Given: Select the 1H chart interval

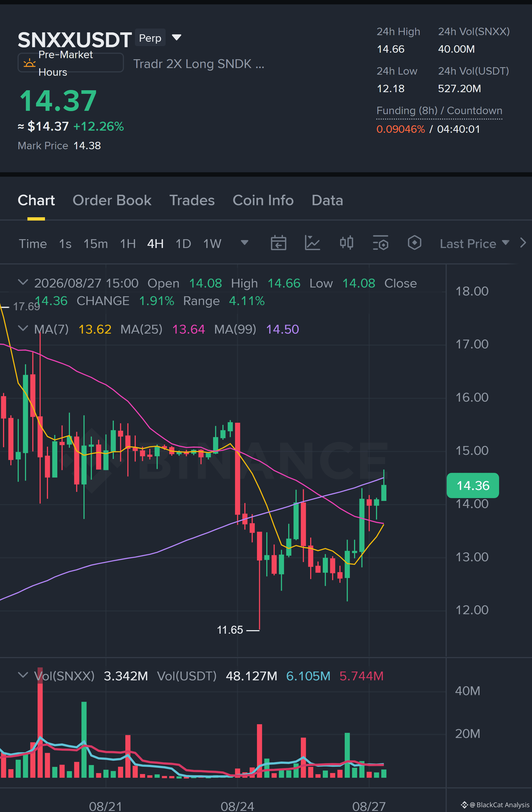Looking at the screenshot, I should point(128,244).
